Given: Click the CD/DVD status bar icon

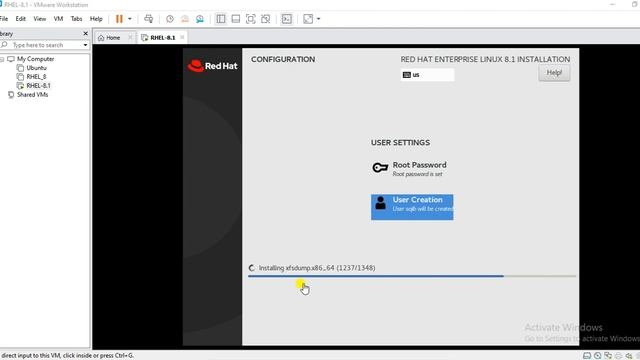Looking at the screenshot, I should tap(598, 356).
